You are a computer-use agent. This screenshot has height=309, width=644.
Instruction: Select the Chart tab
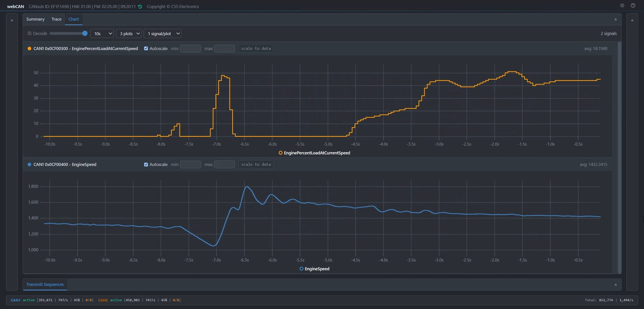pyautogui.click(x=74, y=19)
